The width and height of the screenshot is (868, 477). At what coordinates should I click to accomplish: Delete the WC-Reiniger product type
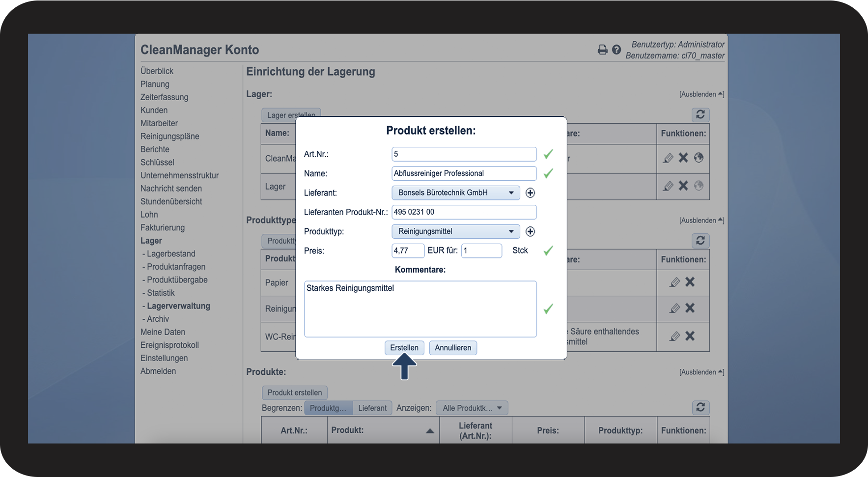point(690,336)
